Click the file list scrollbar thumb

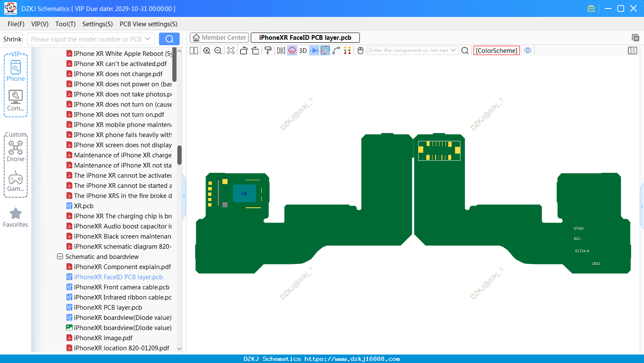(179, 155)
